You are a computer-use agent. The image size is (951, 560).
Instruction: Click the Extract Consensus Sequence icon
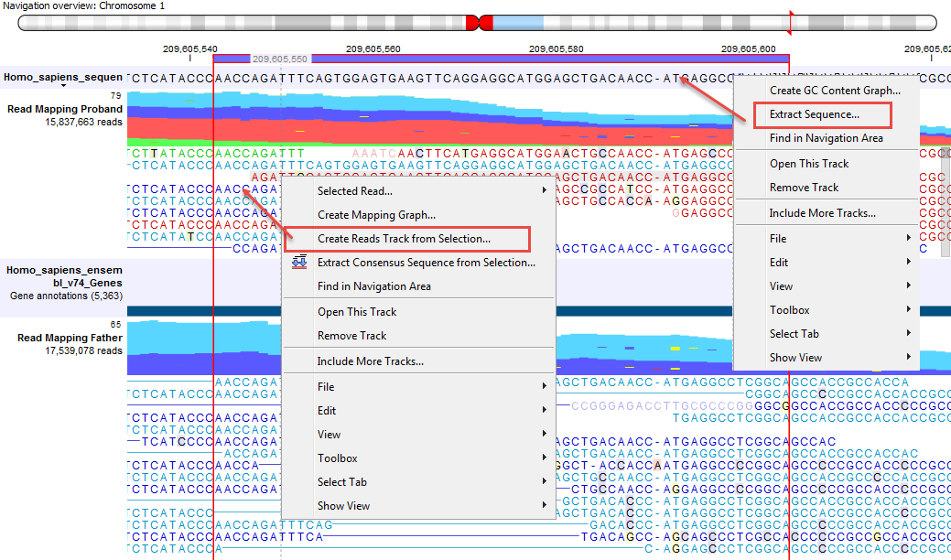[297, 264]
